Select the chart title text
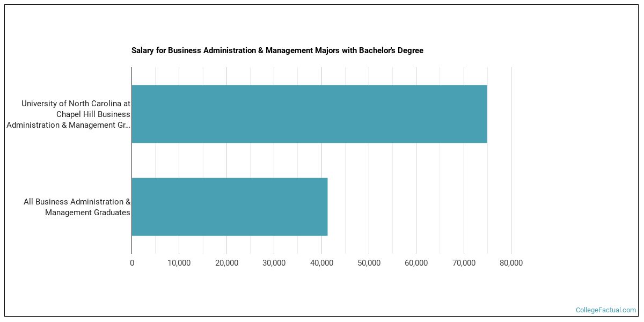The width and height of the screenshot is (644, 322). (277, 50)
